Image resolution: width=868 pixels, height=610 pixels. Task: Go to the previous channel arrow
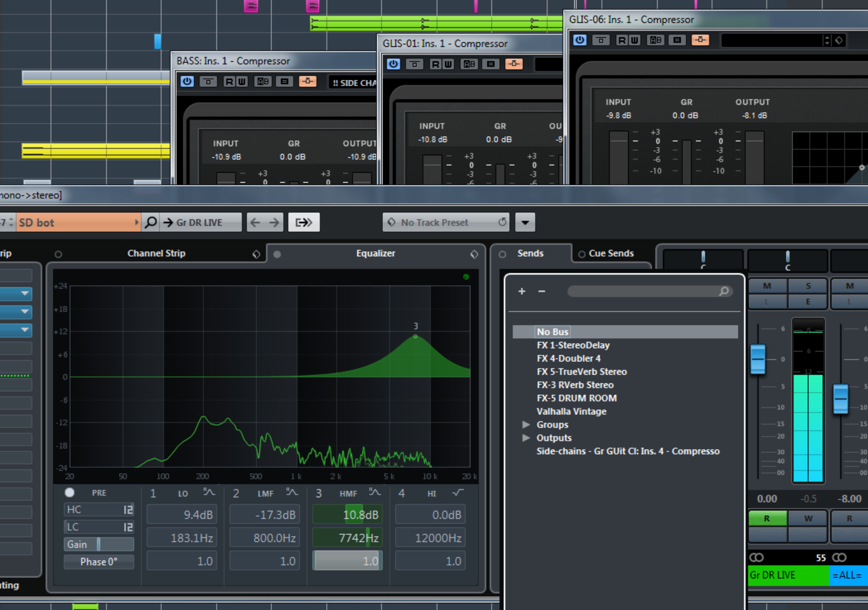[255, 222]
